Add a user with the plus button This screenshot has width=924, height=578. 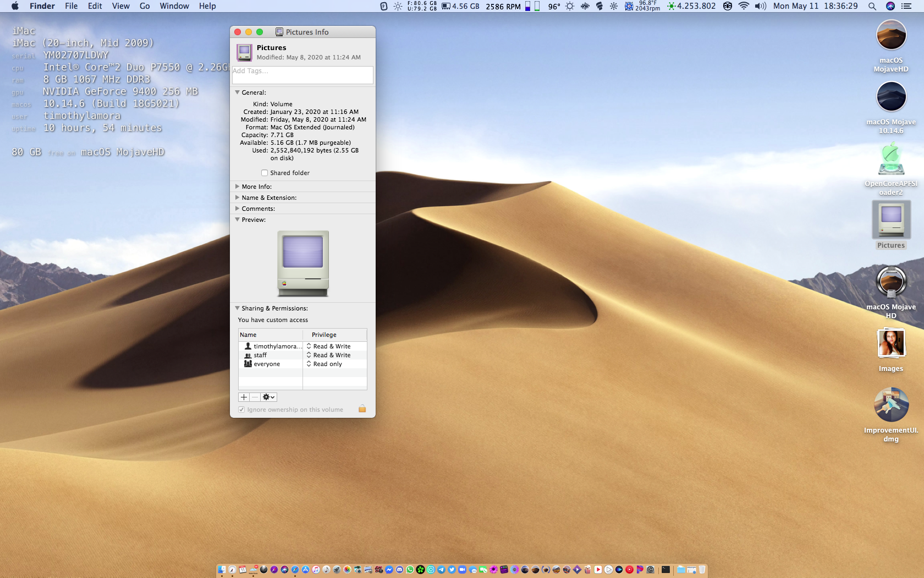pyautogui.click(x=244, y=397)
